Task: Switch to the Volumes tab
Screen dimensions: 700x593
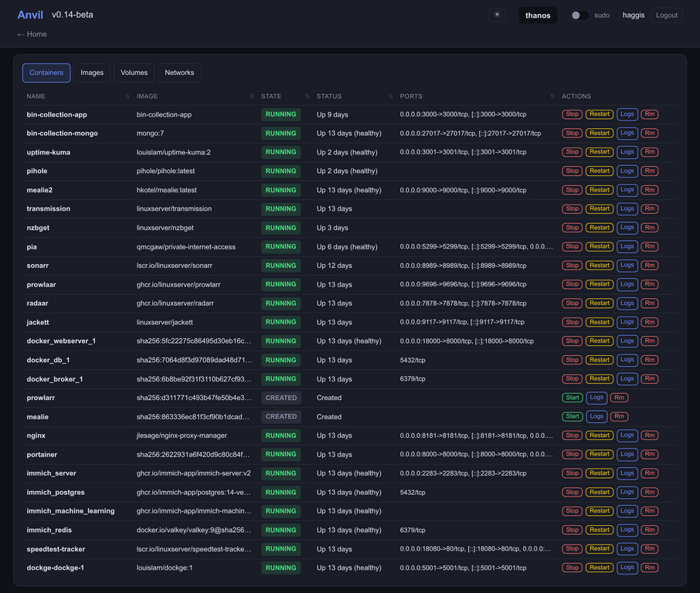Action: [134, 73]
